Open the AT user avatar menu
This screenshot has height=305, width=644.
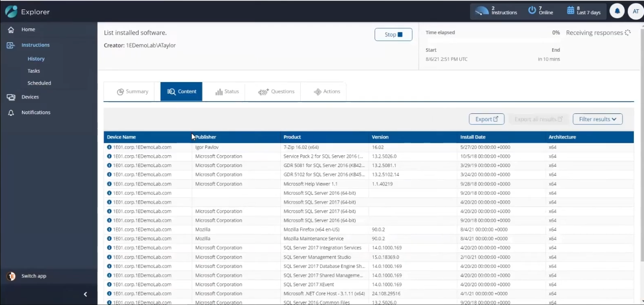636,11
